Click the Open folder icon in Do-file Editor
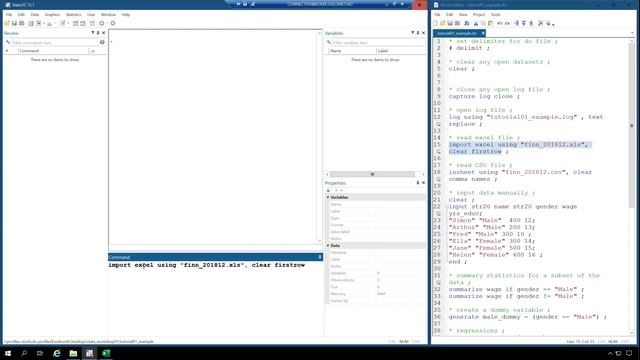 (x=442, y=23)
